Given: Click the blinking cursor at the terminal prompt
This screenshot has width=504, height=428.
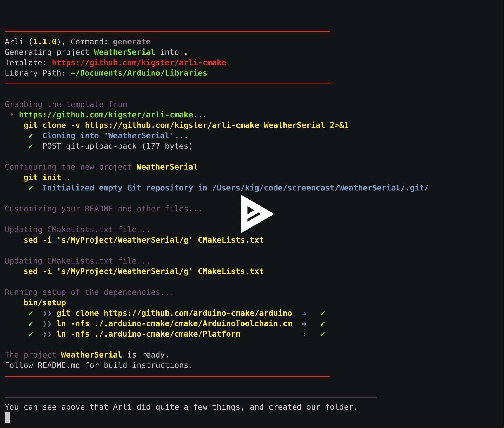Looking at the screenshot, I should click(7, 417).
